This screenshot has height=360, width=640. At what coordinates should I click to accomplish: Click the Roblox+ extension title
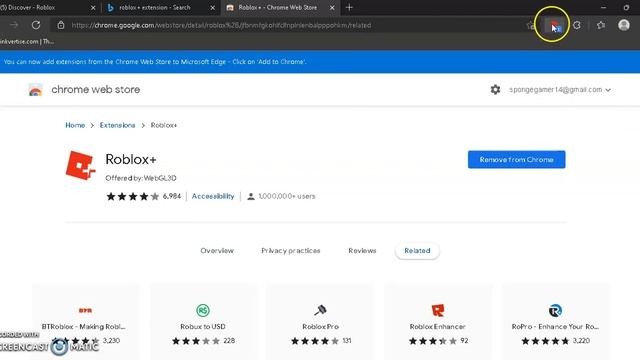point(131,159)
